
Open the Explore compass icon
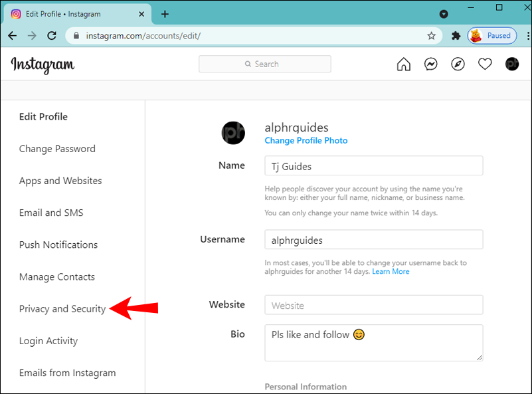click(458, 64)
